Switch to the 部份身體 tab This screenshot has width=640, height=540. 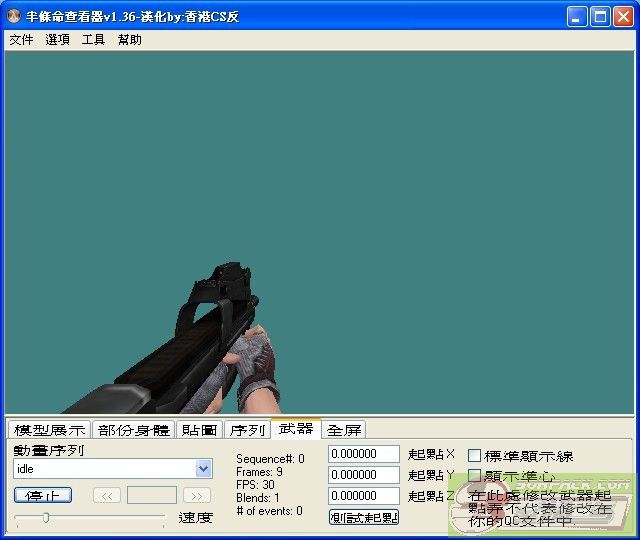click(x=134, y=430)
